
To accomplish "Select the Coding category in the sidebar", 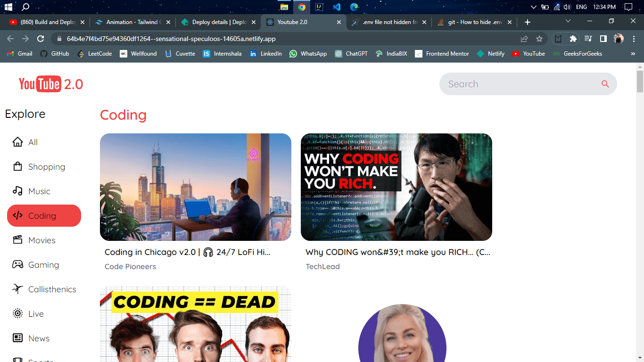I will [x=44, y=215].
